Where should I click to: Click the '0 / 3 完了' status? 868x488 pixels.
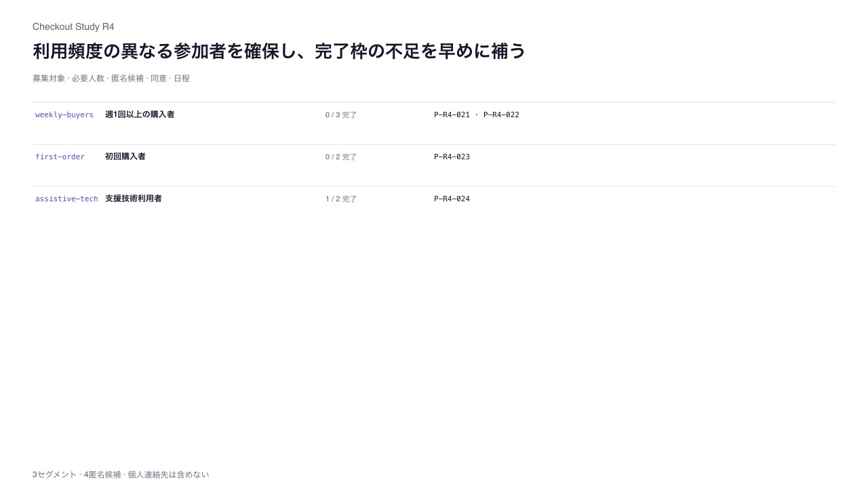341,115
